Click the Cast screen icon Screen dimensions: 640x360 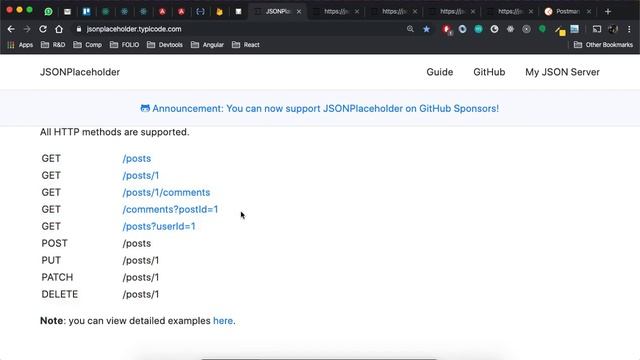[x=597, y=29]
